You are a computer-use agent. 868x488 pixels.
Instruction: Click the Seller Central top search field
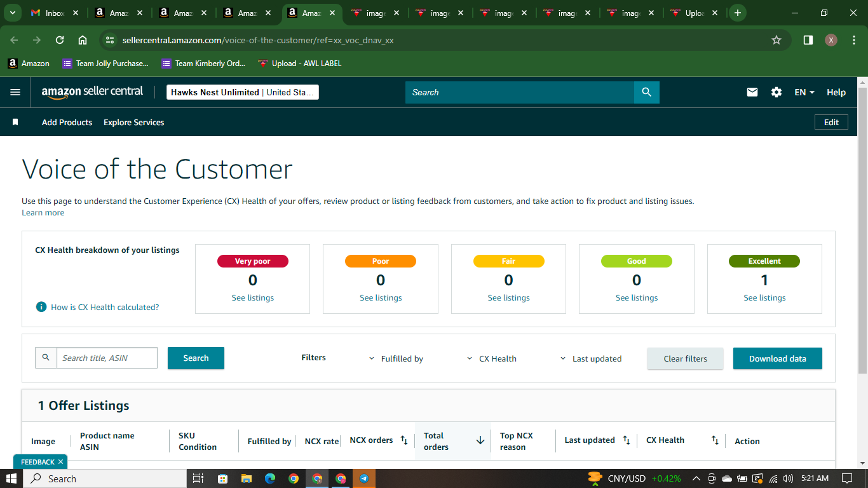[520, 92]
